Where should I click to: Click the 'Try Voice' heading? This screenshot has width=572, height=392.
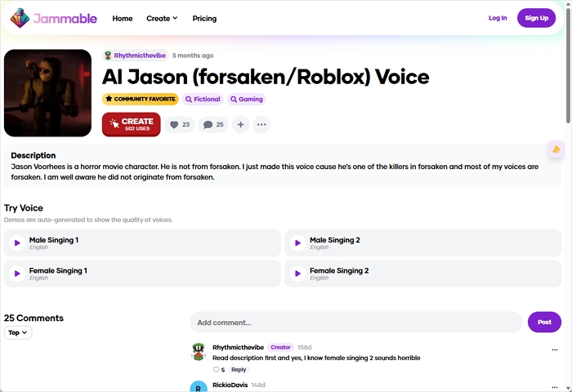pyautogui.click(x=24, y=208)
